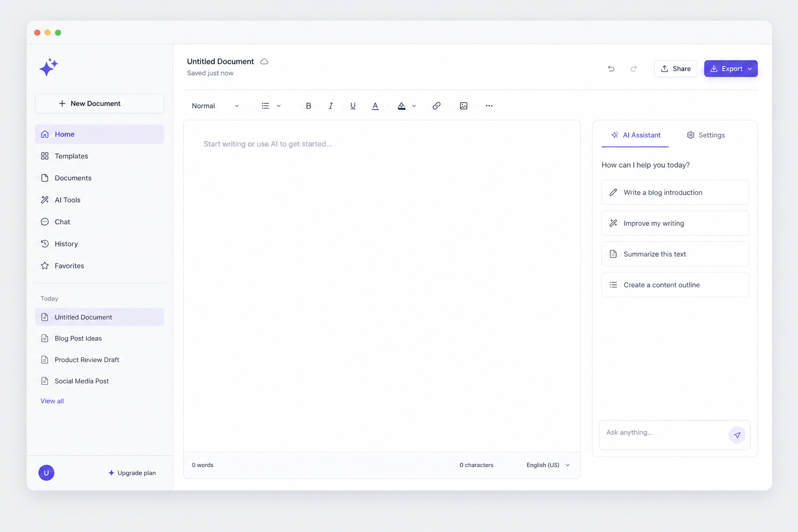The image size is (798, 532).
Task: Open Blog Post Ideas document
Action: (x=99, y=338)
